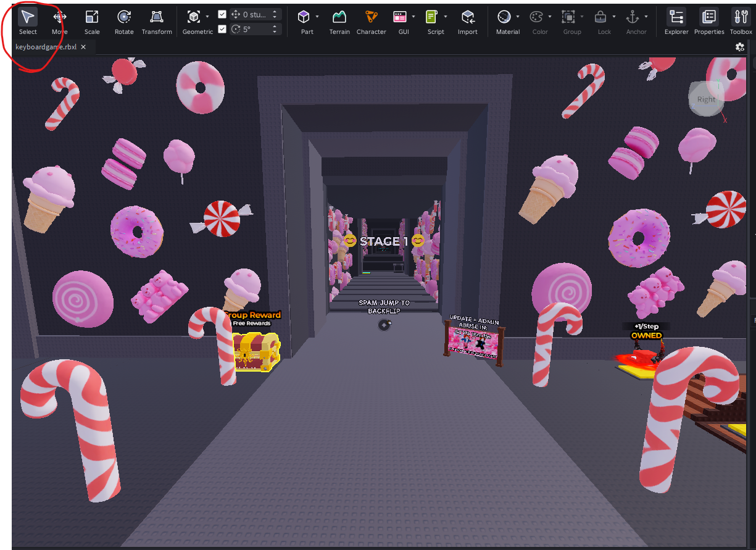Show the Explorer panel

pyautogui.click(x=676, y=21)
